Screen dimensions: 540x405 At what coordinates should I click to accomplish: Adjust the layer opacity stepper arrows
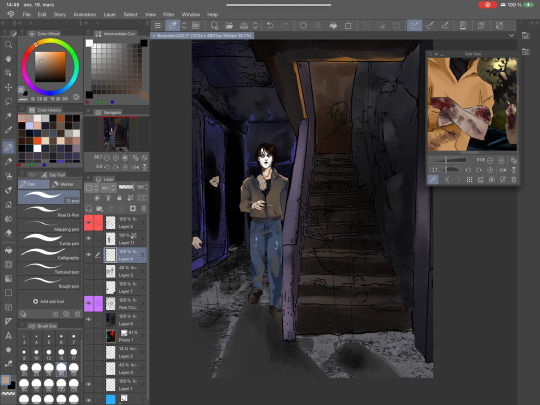147,187
